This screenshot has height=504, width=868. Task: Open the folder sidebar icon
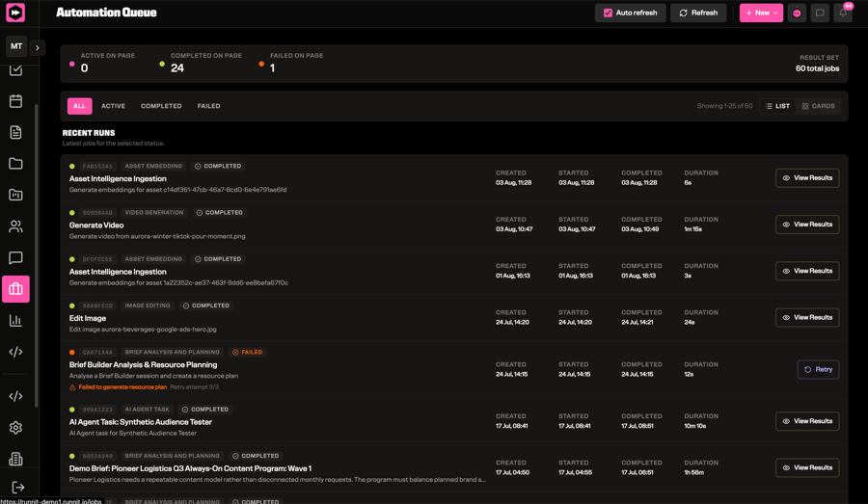15,163
